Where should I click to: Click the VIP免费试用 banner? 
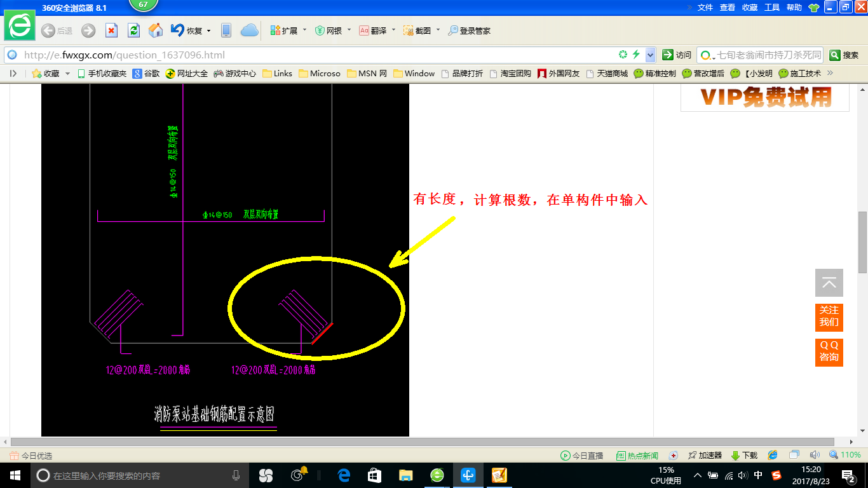click(765, 98)
